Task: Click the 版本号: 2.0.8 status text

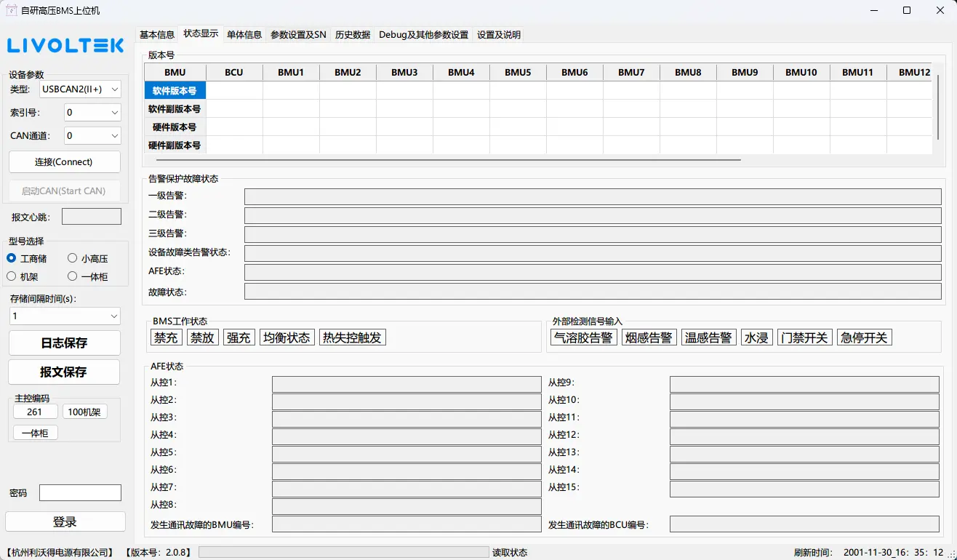Action: pos(158,553)
